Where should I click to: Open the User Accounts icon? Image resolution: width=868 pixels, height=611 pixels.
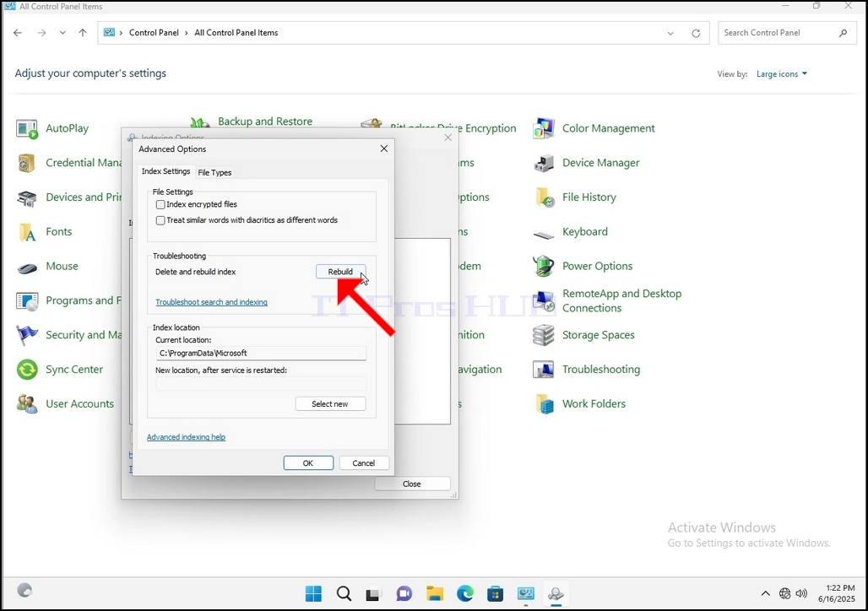click(x=26, y=404)
